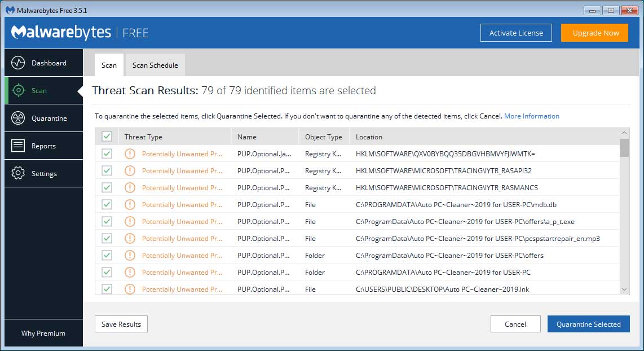Click the warning icon beside the mdb.db threat
644x351 pixels.
[130, 204]
